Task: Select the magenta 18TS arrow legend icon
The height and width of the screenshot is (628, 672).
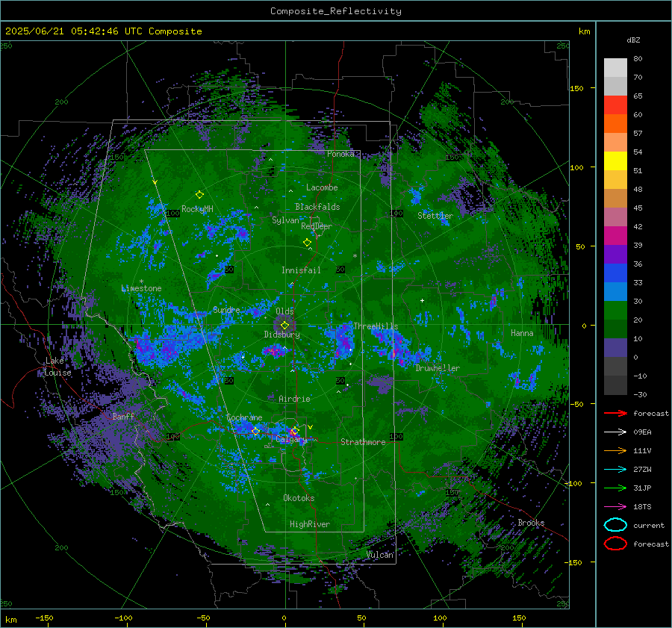Action: coord(615,507)
